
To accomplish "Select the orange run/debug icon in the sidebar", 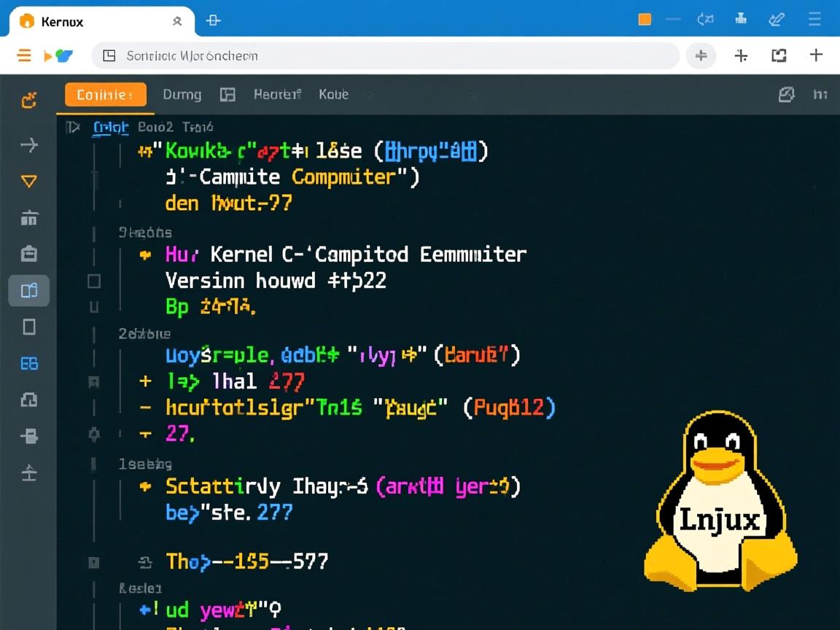I will 28,101.
